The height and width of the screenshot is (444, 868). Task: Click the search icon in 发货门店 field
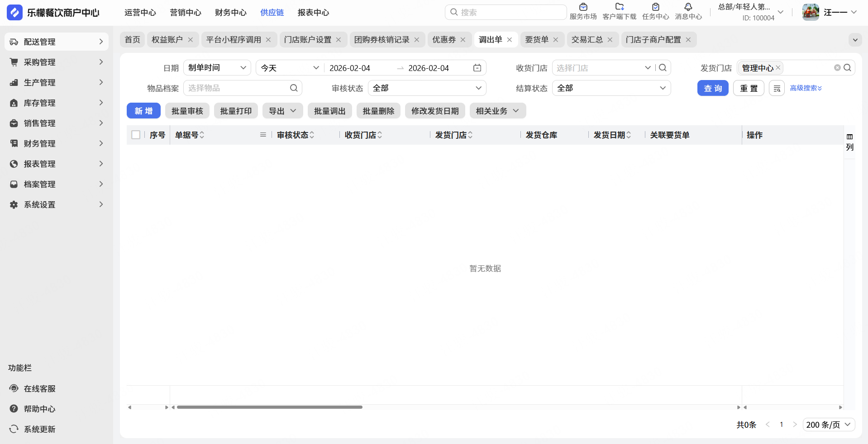coord(847,68)
